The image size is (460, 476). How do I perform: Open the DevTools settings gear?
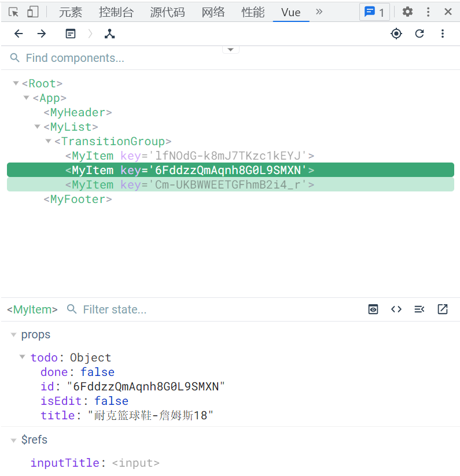point(407,12)
